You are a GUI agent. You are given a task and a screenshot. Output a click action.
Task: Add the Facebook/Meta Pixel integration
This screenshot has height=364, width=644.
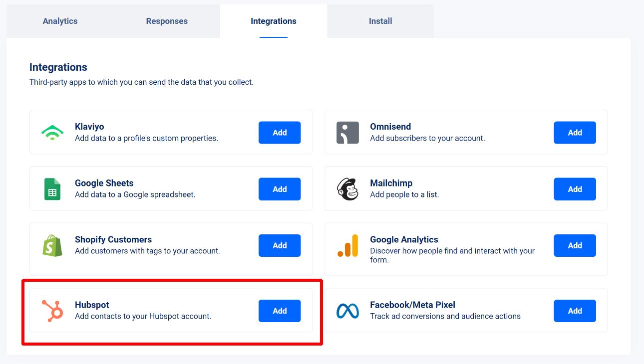pos(575,311)
